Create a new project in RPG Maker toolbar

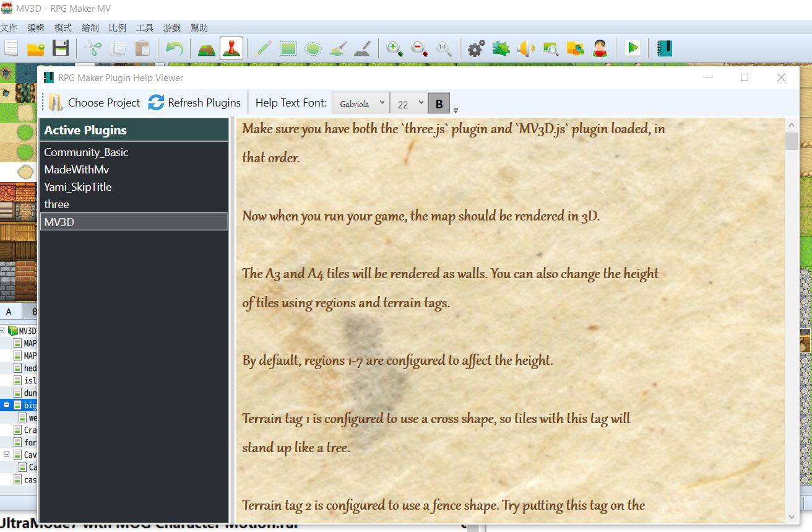coord(11,48)
